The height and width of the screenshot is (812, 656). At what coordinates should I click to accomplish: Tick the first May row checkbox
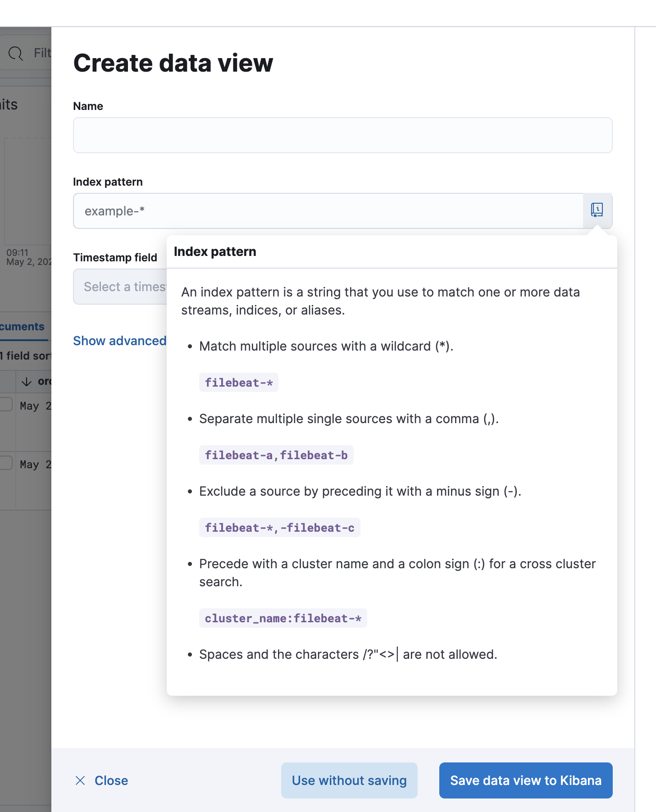6,404
